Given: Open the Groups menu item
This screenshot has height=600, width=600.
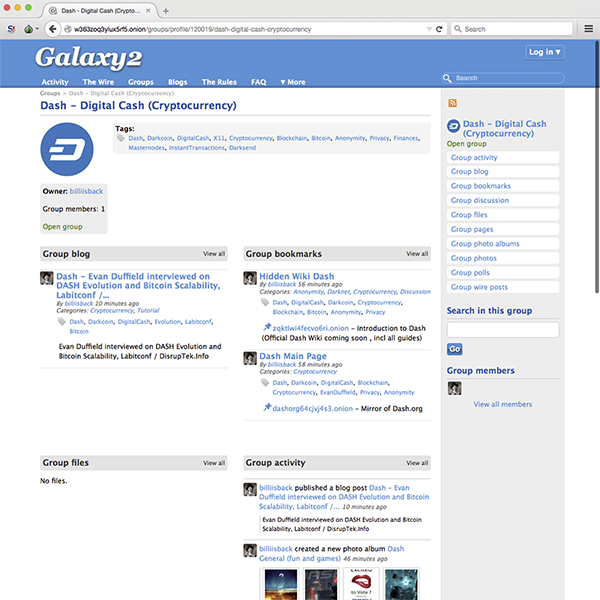Looking at the screenshot, I should 141,82.
